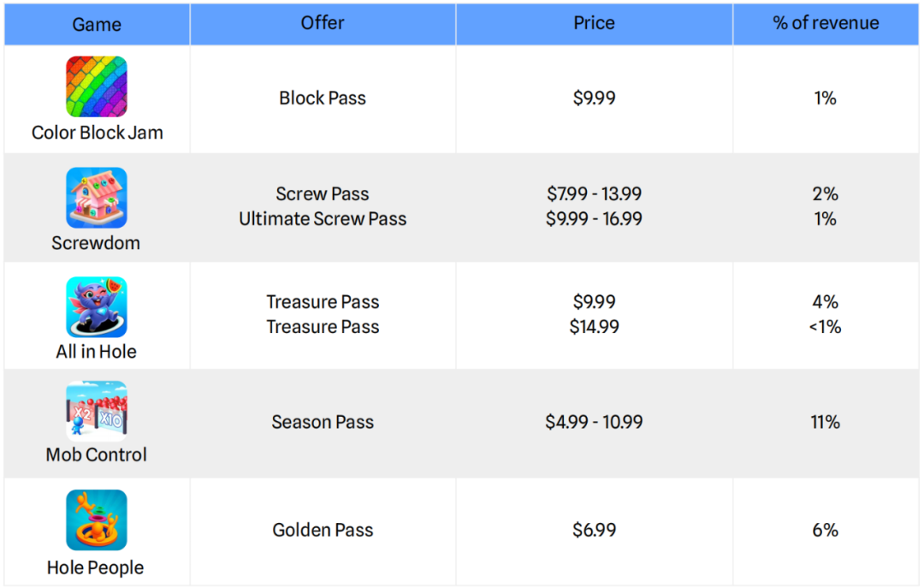The image size is (924, 588).
Task: Select the Game column header
Action: (x=97, y=24)
